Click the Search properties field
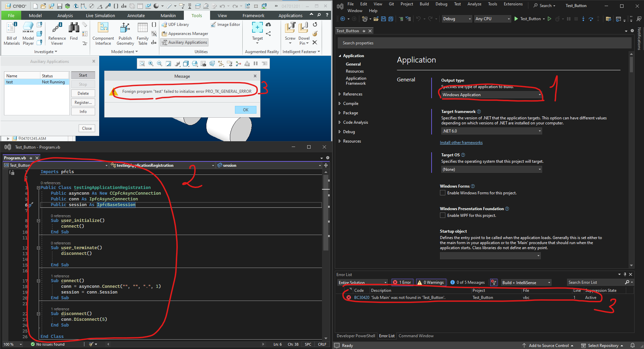Image resolution: width=644 pixels, height=349 pixels. tap(484, 43)
